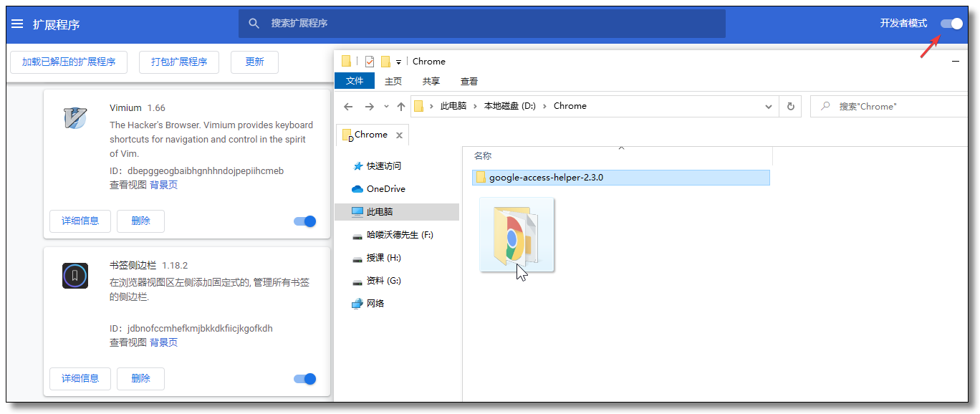Viewport: 980px width, 414px height.
Task: Open 书签侧边栏 详细信息 button
Action: (80, 378)
